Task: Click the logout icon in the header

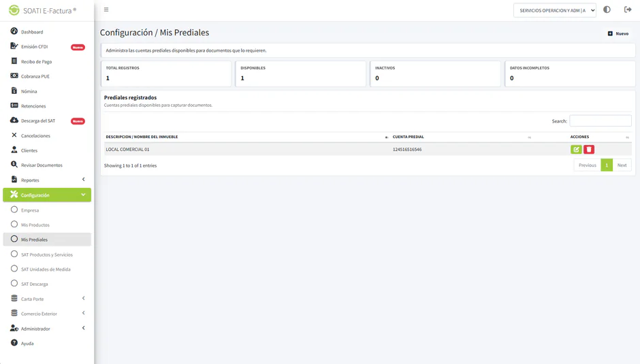Action: pos(628,10)
